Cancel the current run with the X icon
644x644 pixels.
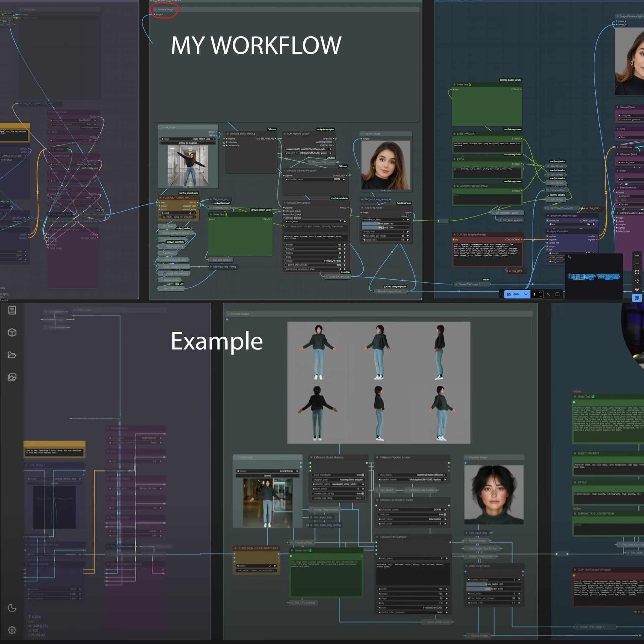tap(548, 294)
